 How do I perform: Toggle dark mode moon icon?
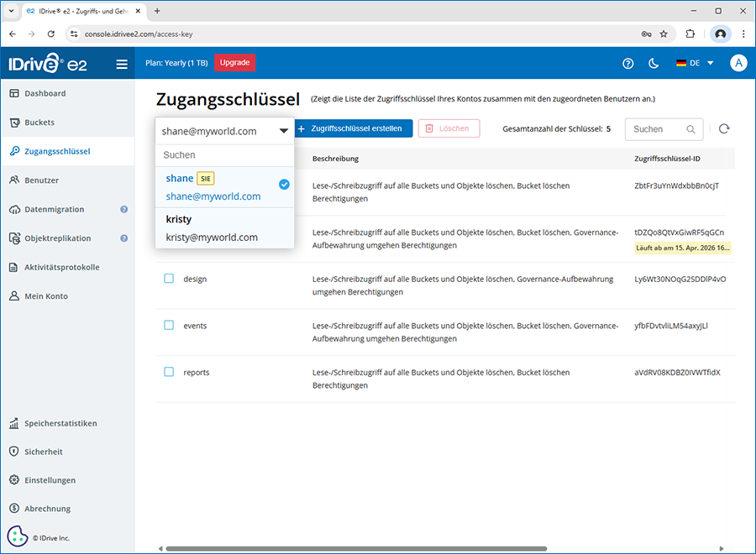(654, 63)
